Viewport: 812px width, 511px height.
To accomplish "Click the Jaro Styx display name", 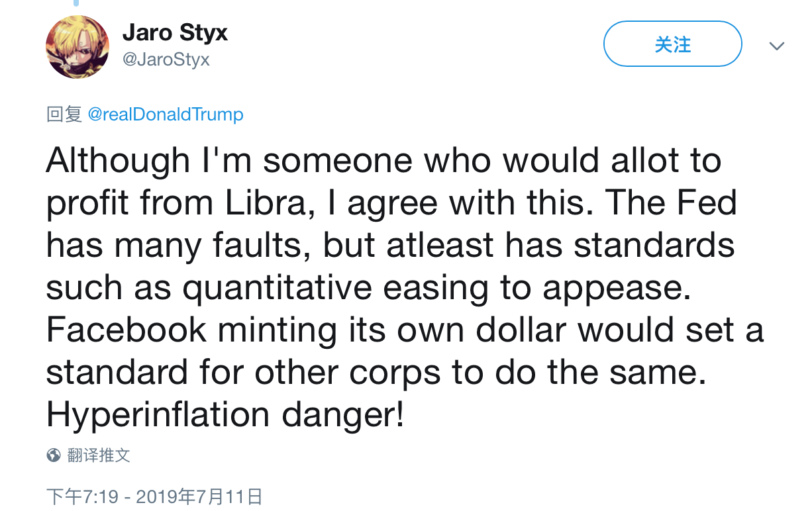I will coord(175,34).
